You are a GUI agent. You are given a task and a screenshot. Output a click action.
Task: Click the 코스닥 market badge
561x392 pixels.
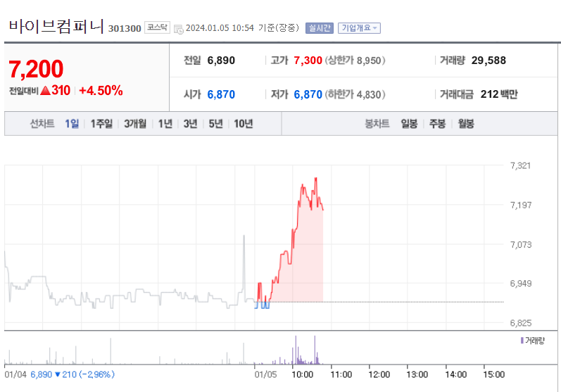click(x=157, y=27)
